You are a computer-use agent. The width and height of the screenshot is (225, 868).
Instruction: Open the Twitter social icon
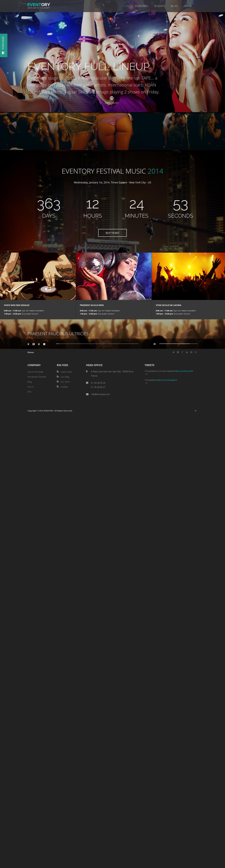click(173, 352)
